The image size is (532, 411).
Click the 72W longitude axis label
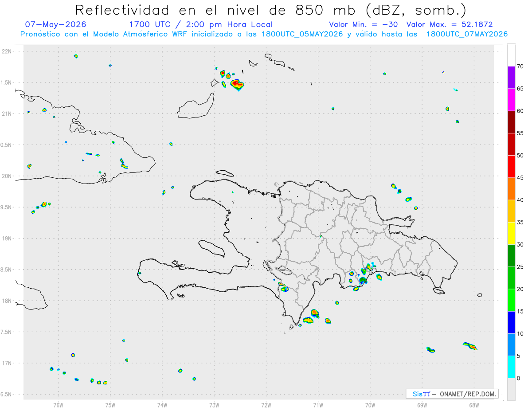click(x=266, y=405)
